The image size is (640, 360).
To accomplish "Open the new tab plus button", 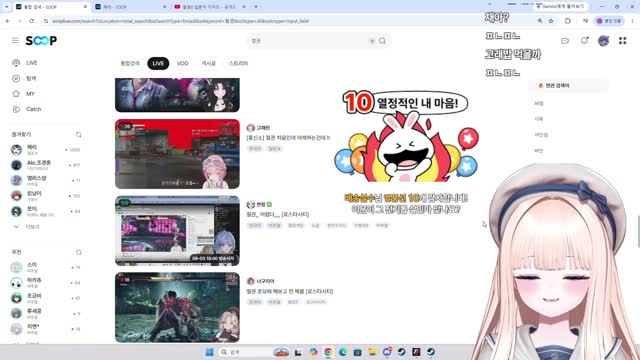I will (x=256, y=7).
